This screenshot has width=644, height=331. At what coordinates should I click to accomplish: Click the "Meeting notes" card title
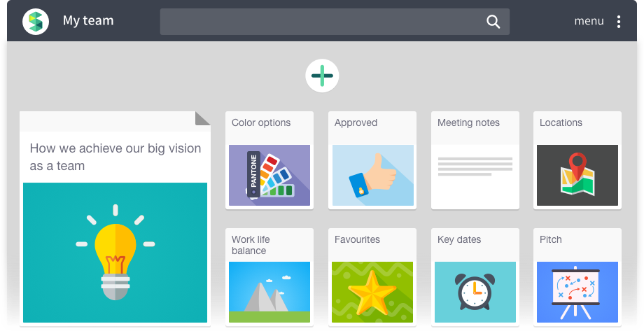tap(468, 122)
